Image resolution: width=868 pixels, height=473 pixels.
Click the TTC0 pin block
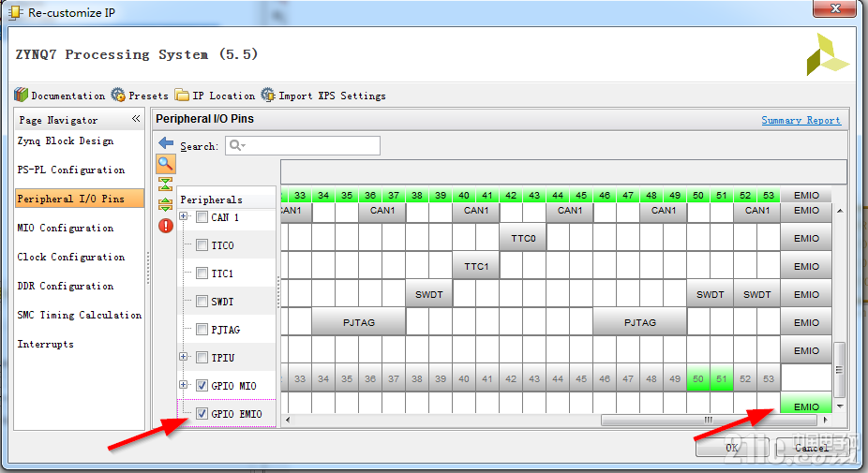point(523,238)
